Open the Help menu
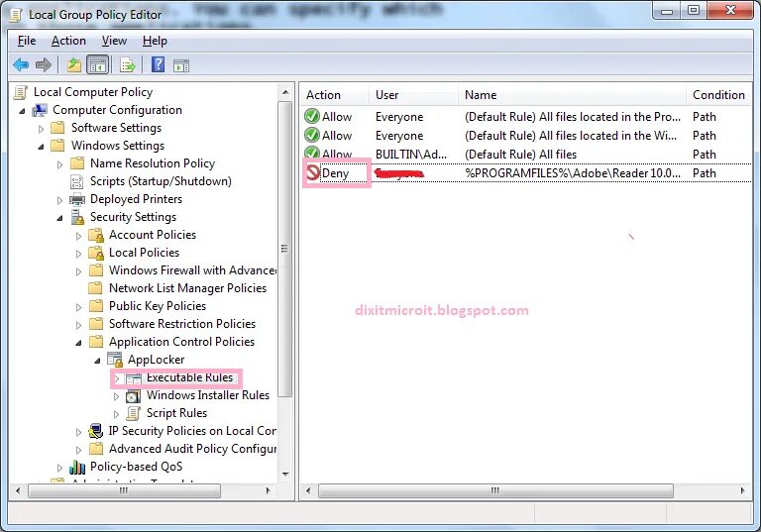This screenshot has height=532, width=761. [155, 41]
